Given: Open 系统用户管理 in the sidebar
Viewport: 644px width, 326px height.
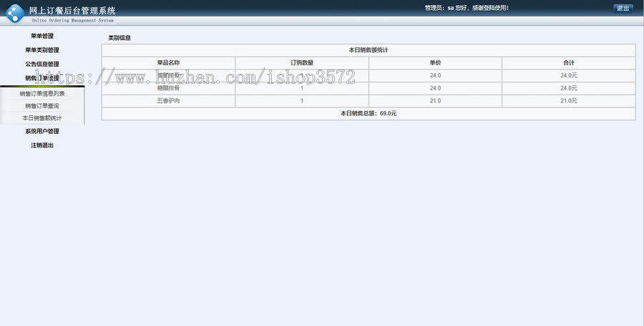Looking at the screenshot, I should coord(42,132).
